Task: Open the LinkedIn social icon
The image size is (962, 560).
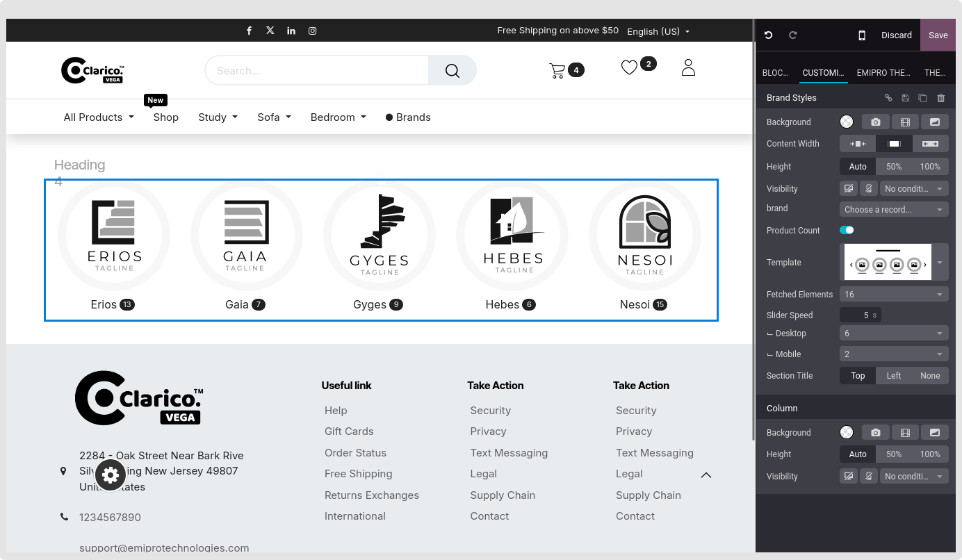Action: coord(291,31)
